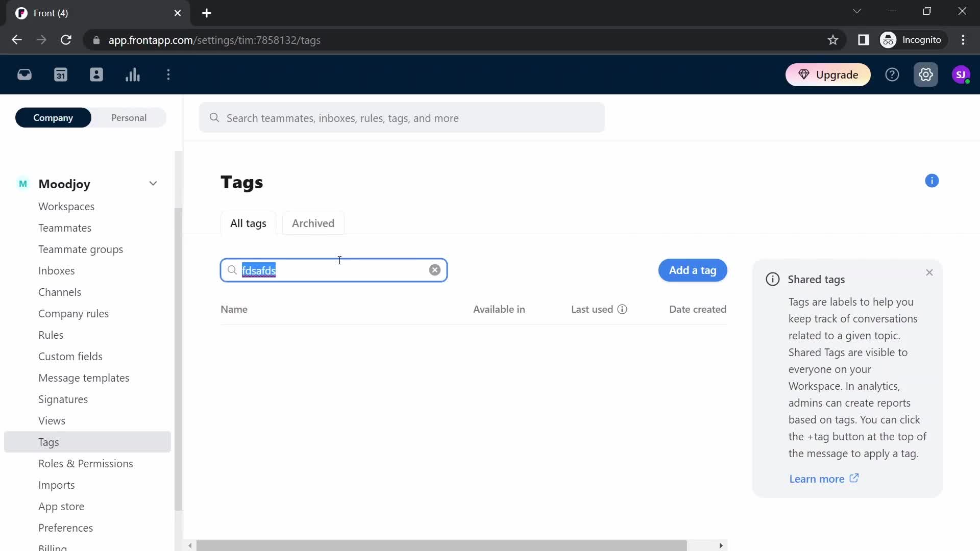980x551 pixels.
Task: Click the sidebar vertical scrollbar
Action: (178, 359)
